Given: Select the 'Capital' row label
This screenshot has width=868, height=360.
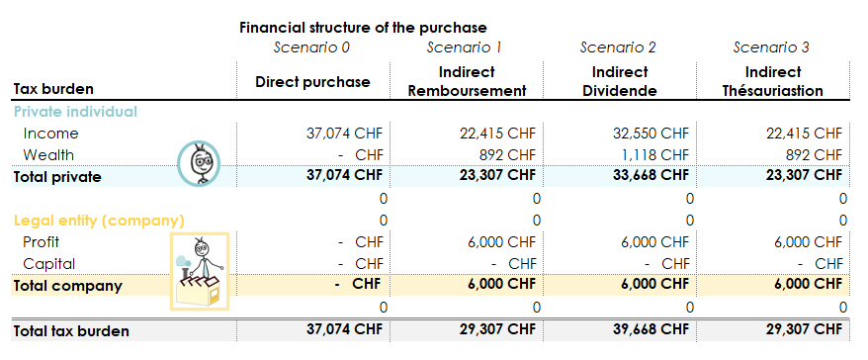Looking at the screenshot, I should pos(48,264).
